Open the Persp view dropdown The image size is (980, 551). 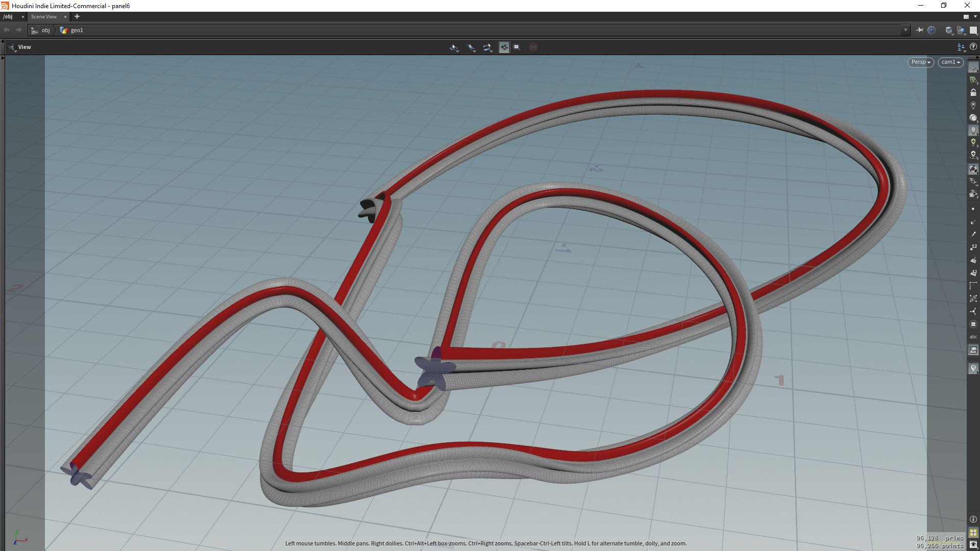point(919,62)
